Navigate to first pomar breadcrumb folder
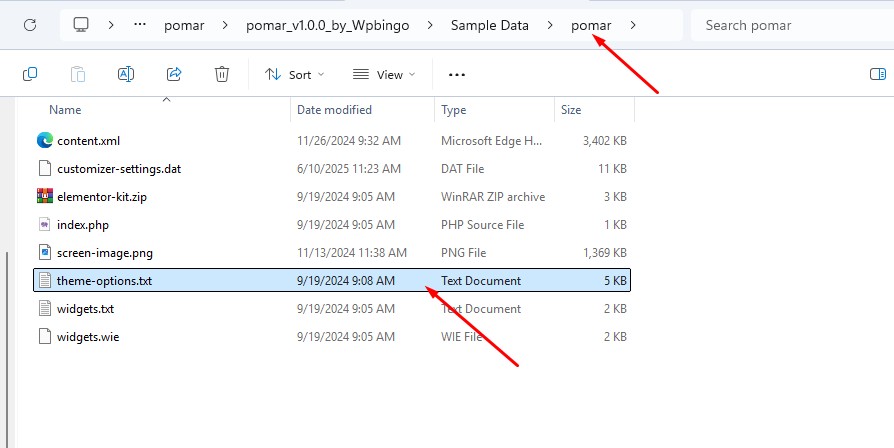The image size is (894, 448). (184, 26)
